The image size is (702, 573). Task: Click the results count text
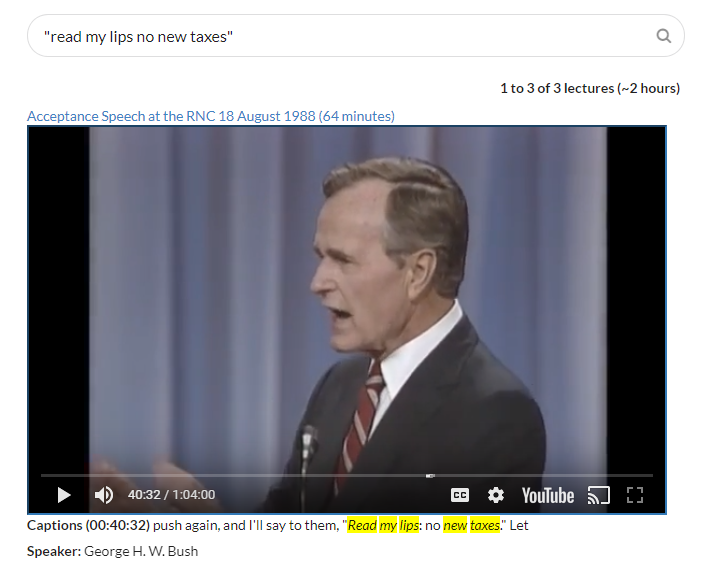point(590,88)
